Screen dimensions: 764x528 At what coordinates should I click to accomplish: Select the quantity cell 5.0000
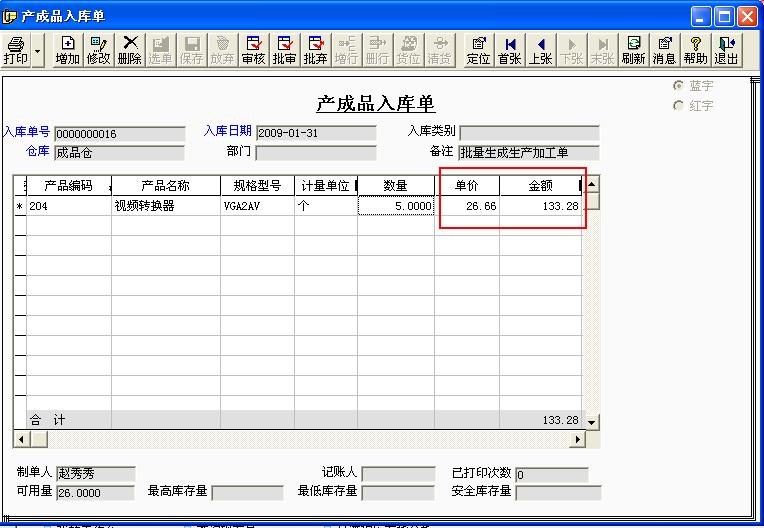396,206
